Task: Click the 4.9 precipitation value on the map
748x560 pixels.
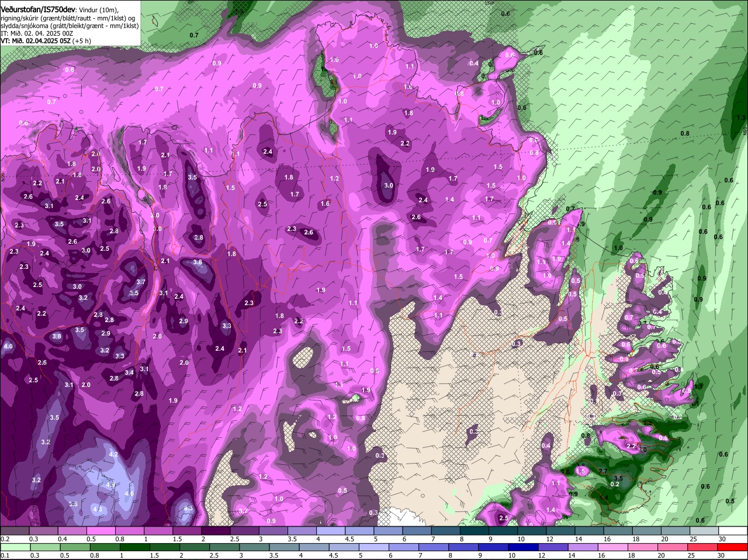Action: coord(110,485)
